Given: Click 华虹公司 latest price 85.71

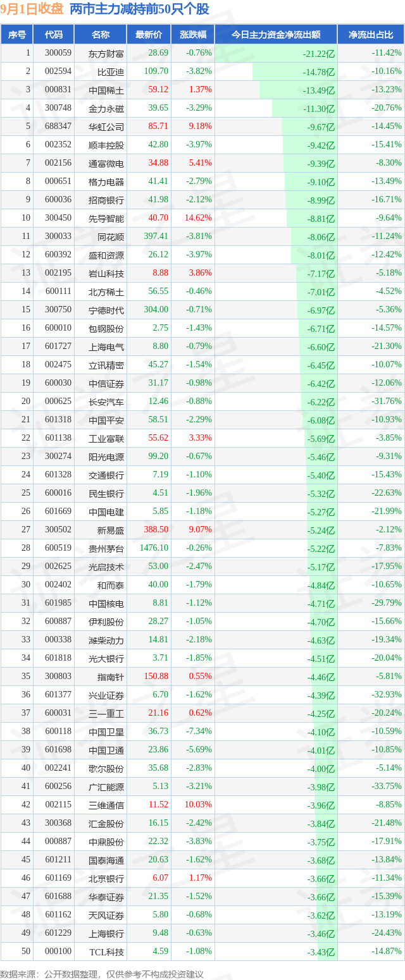Looking at the screenshot, I should pos(158,126).
